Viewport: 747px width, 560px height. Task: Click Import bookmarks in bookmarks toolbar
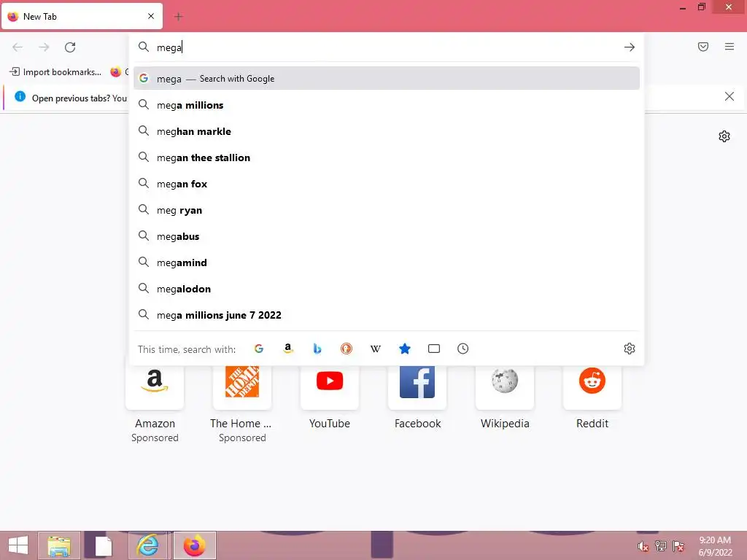[x=55, y=72]
